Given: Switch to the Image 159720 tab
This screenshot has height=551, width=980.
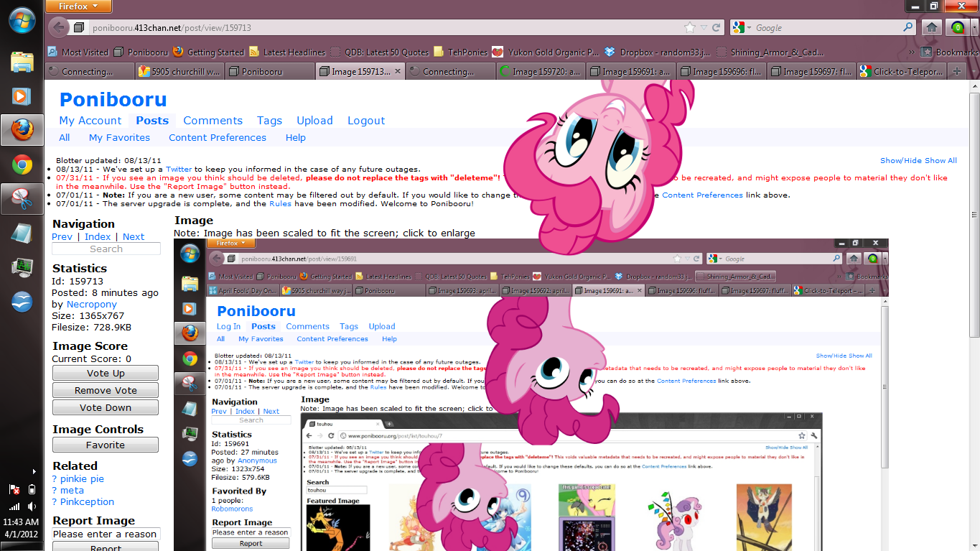Looking at the screenshot, I should (x=541, y=71).
